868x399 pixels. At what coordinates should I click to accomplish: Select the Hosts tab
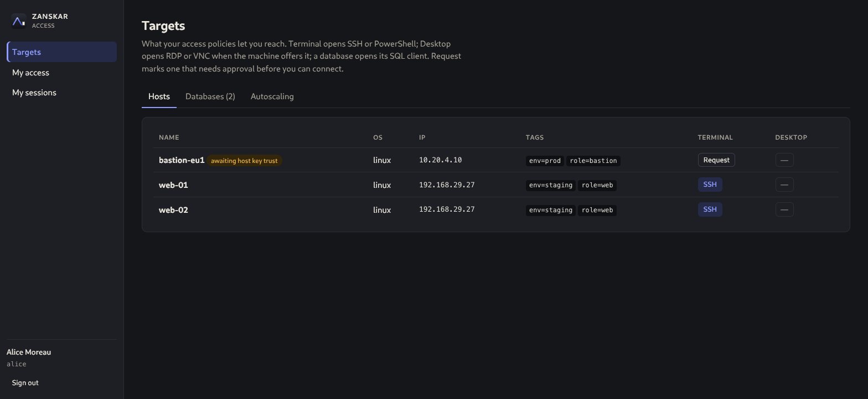click(159, 96)
